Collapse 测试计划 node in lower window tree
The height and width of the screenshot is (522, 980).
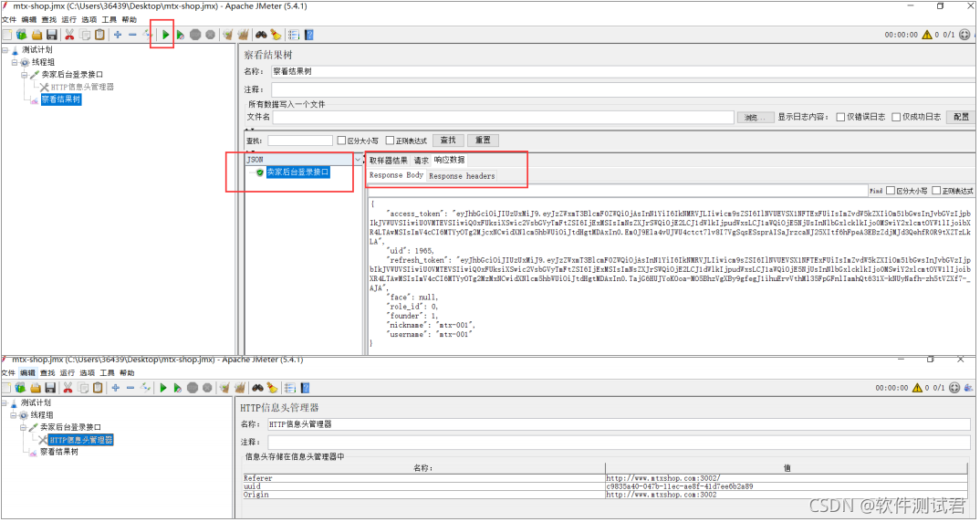pos(5,403)
